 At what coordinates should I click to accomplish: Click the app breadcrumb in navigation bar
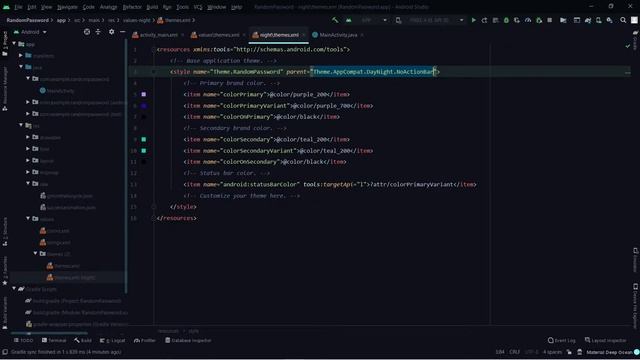pyautogui.click(x=61, y=20)
